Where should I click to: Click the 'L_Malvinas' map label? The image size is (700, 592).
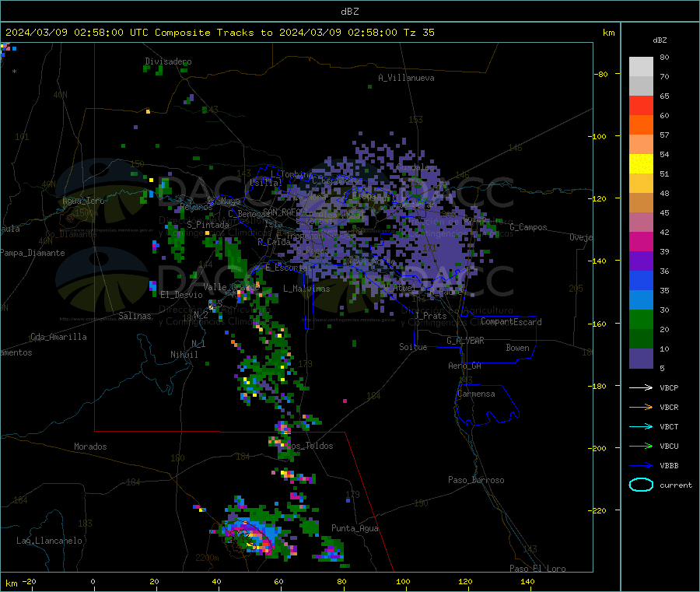[x=306, y=289]
